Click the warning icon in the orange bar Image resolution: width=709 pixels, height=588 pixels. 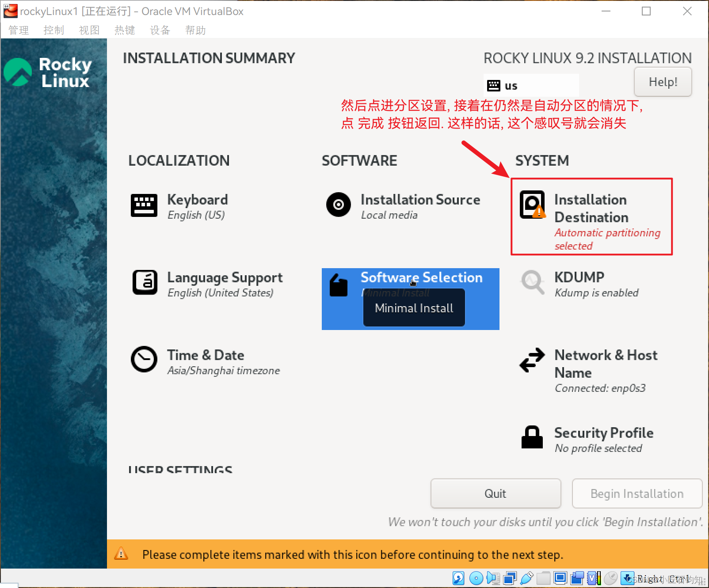(121, 554)
